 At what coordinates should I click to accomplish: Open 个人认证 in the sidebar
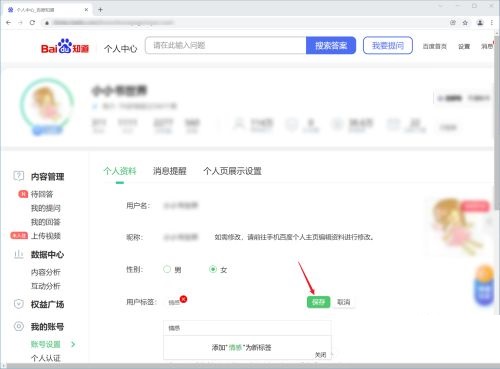click(46, 358)
